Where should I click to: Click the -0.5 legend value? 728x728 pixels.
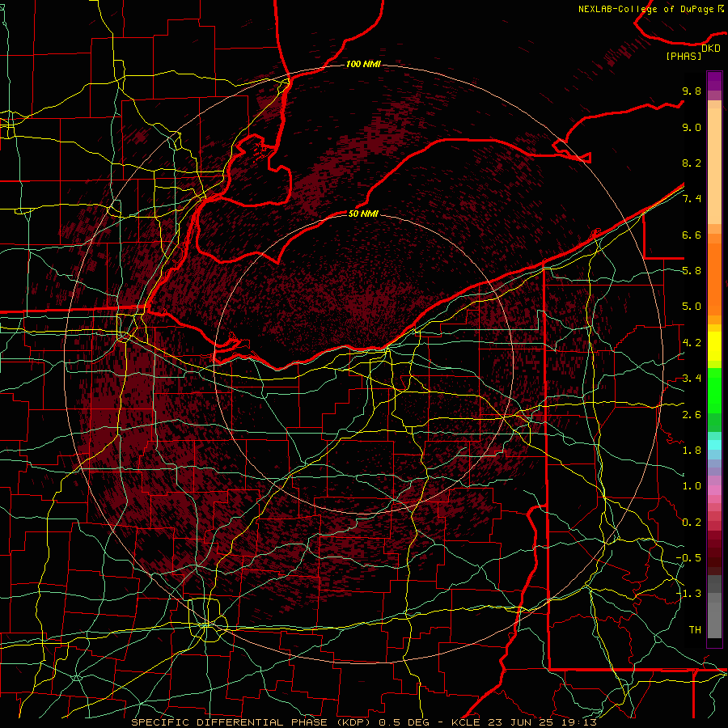click(688, 558)
